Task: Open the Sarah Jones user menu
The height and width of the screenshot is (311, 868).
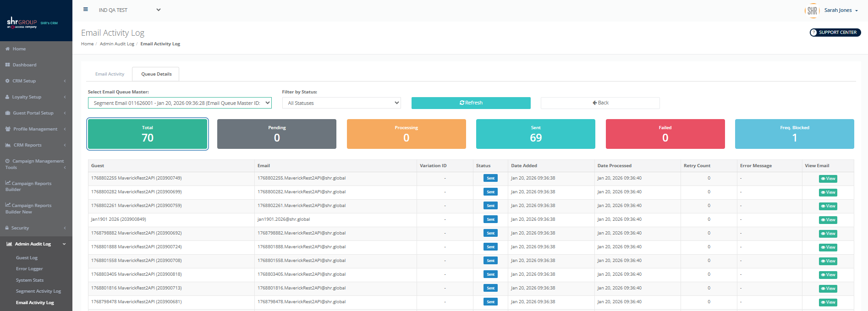Action: point(841,10)
